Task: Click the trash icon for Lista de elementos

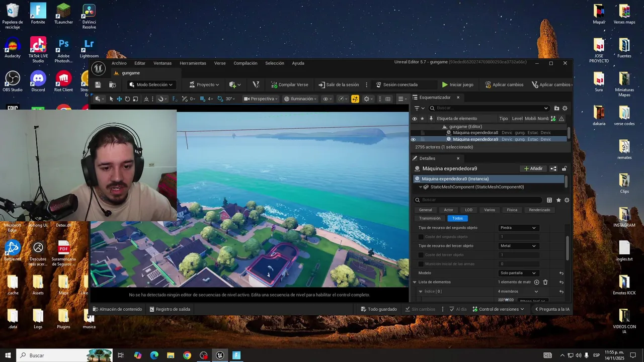Action: [545, 282]
